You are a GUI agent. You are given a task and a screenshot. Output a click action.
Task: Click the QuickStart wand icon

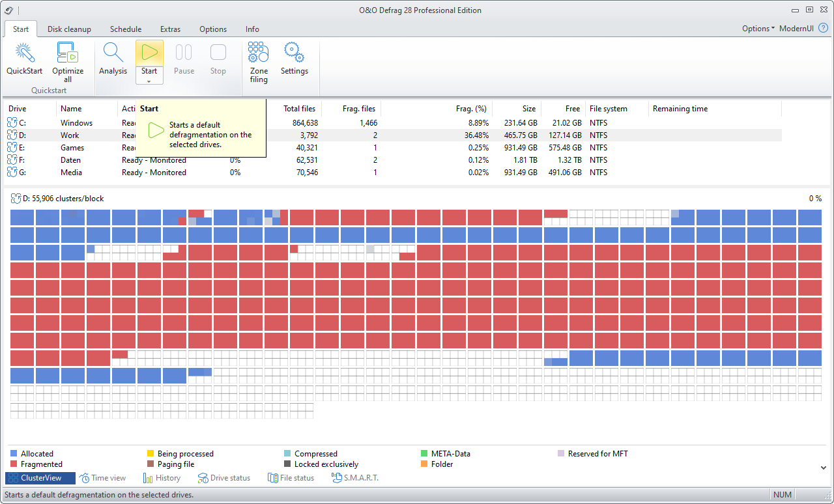(x=24, y=53)
